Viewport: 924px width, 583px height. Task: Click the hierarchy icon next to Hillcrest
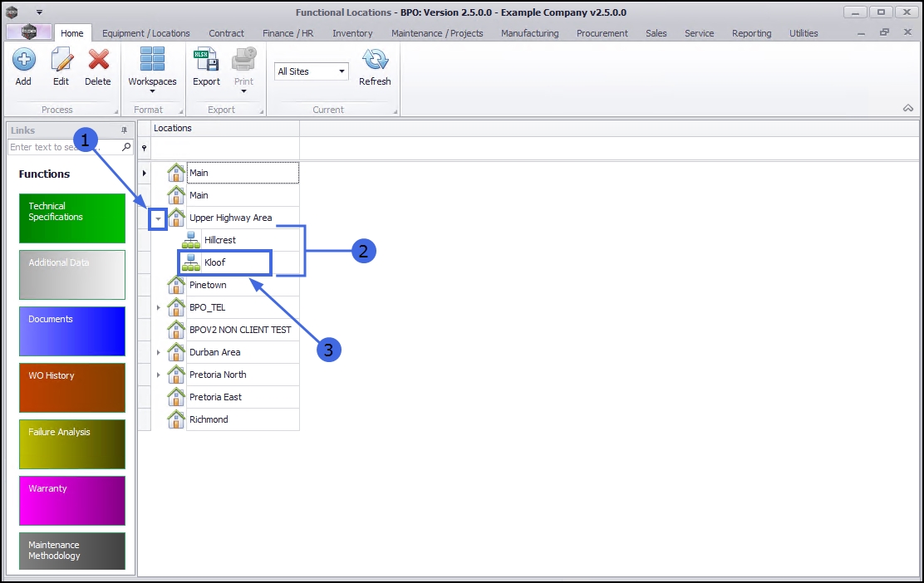[x=191, y=240]
